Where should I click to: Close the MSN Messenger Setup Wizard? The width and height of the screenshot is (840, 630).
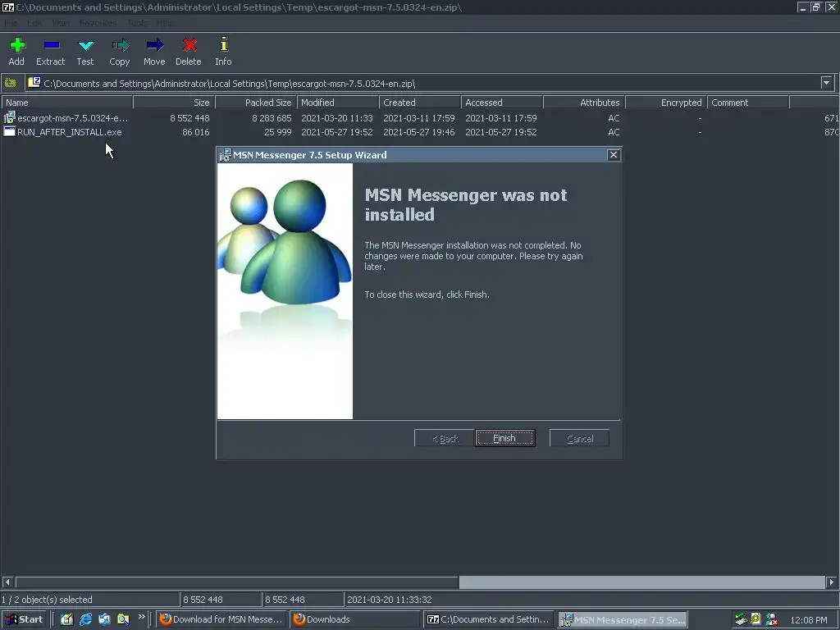click(614, 155)
